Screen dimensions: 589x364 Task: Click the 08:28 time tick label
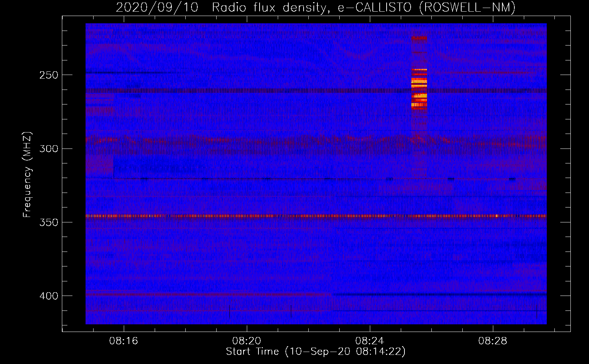click(493, 341)
